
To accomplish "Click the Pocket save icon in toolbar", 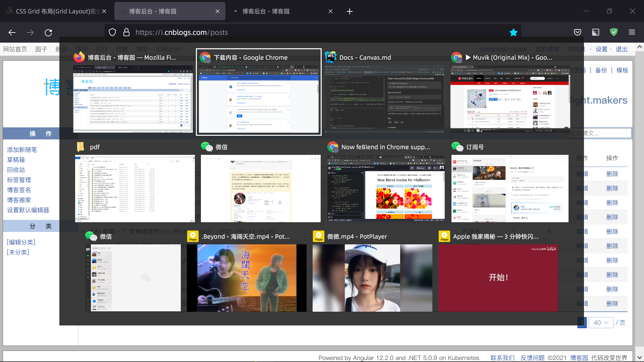I will [x=578, y=32].
